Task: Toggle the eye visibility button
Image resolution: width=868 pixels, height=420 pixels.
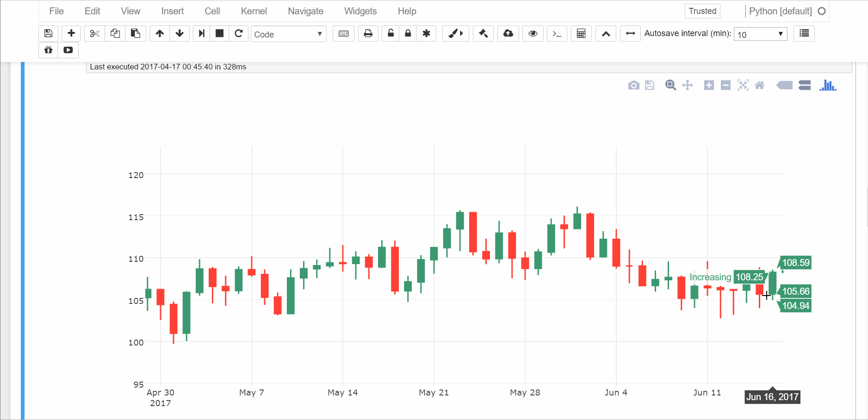Action: pos(533,33)
